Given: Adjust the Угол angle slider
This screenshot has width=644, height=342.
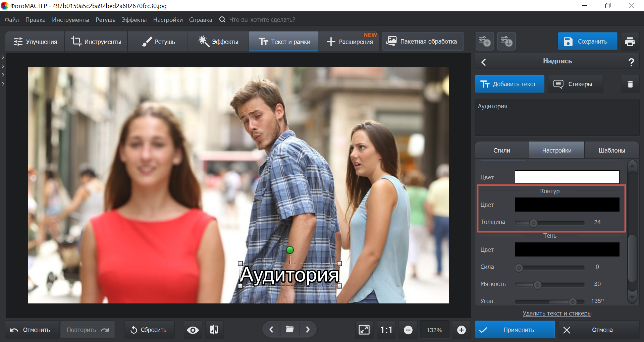Looking at the screenshot, I should 573,302.
